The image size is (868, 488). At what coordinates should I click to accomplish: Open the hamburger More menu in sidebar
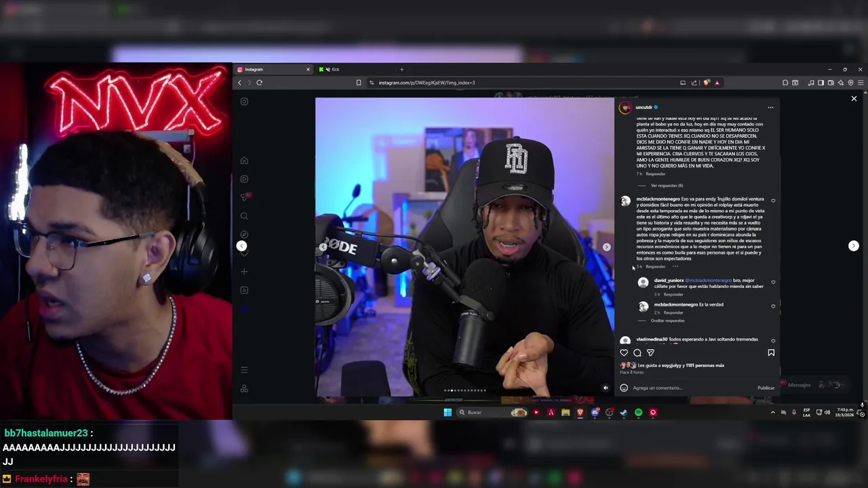[x=244, y=370]
